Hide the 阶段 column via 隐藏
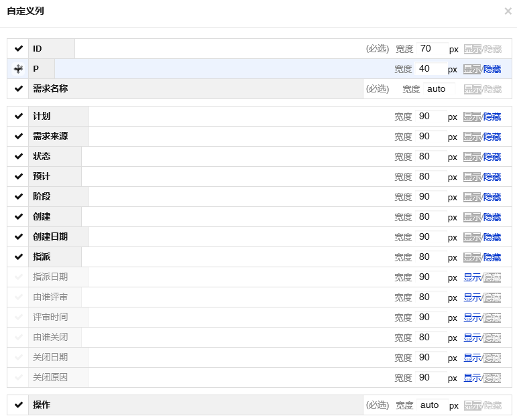This screenshot has height=420, width=517. pos(492,197)
